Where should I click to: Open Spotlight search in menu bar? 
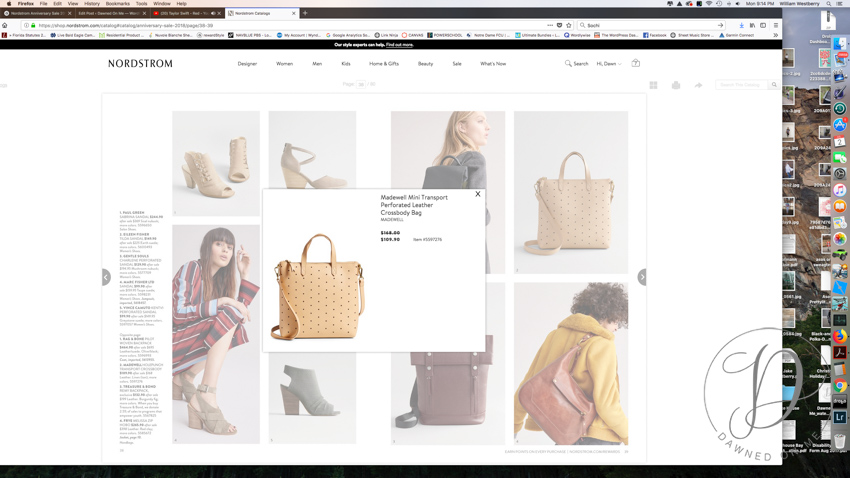828,3
